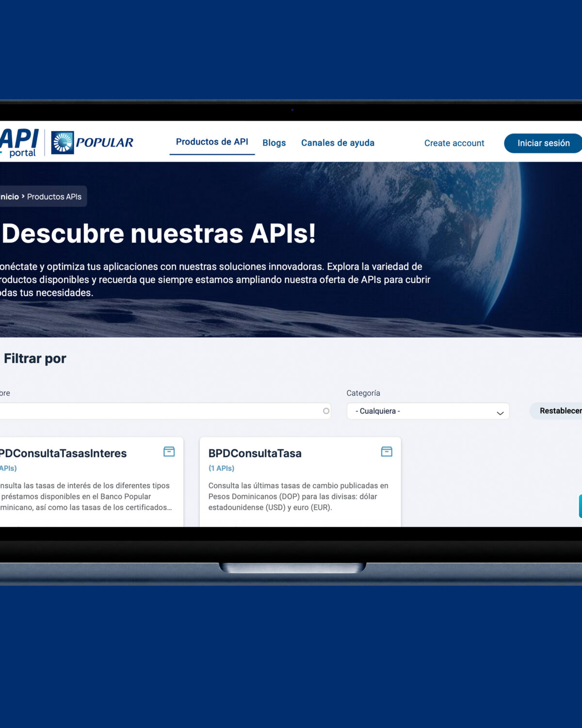The height and width of the screenshot is (728, 582).
Task: Click the Descubre nuestras APIs heading
Action: coord(158,233)
